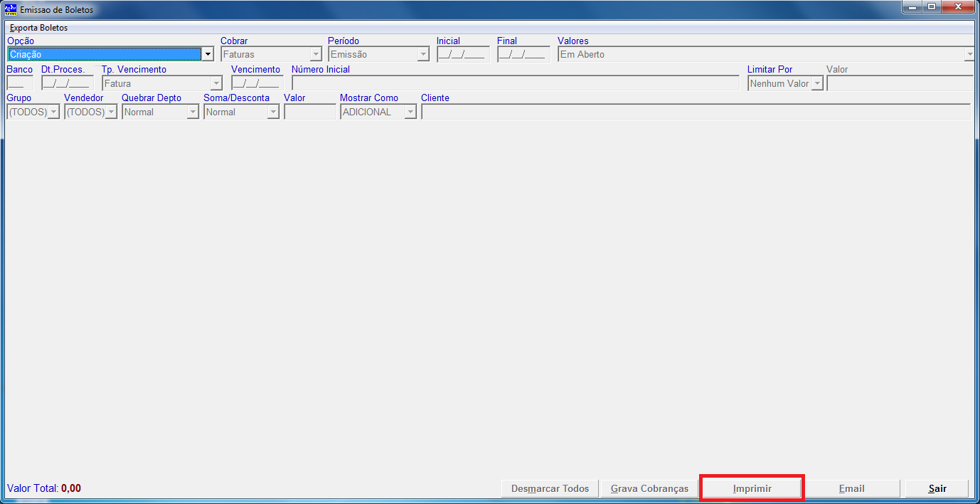Click the Banco input field
Screen dimensions: 980x504
tap(20, 83)
